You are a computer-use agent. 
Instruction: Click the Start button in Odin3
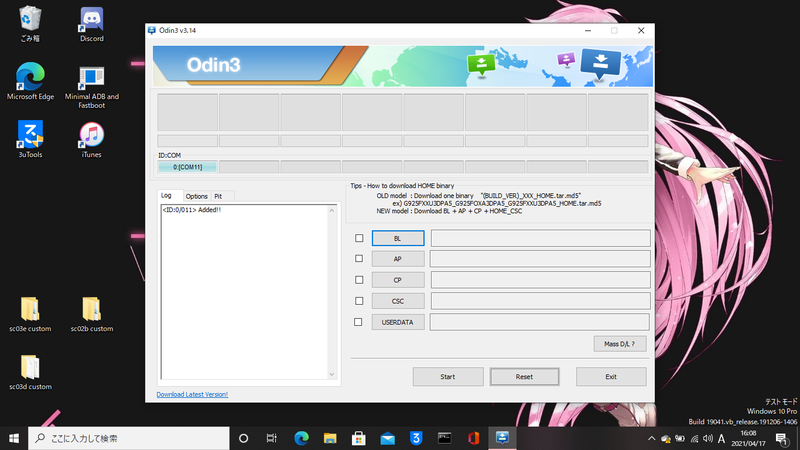coord(447,377)
